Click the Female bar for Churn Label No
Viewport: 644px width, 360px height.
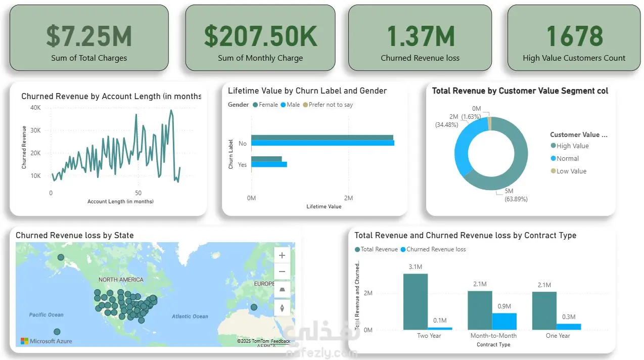tap(322, 138)
